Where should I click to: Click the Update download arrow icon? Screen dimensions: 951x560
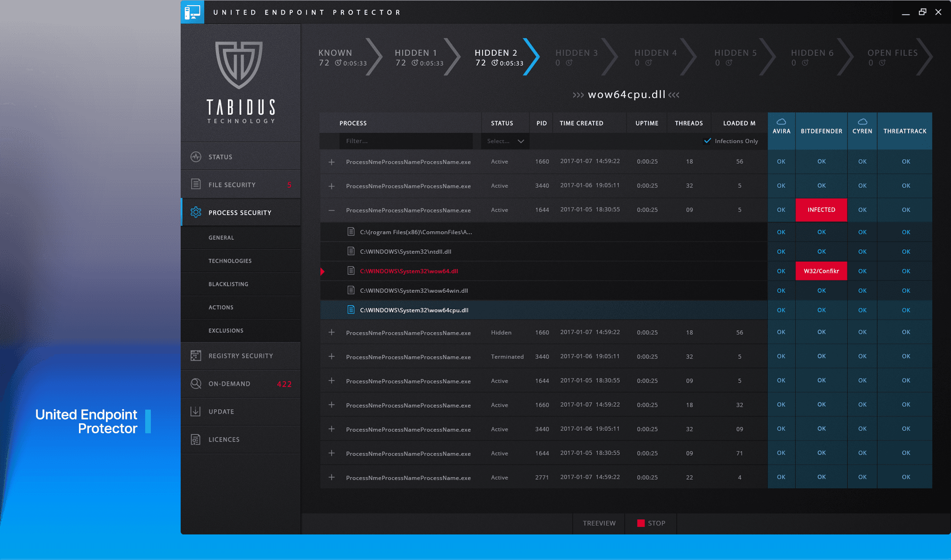pyautogui.click(x=196, y=411)
